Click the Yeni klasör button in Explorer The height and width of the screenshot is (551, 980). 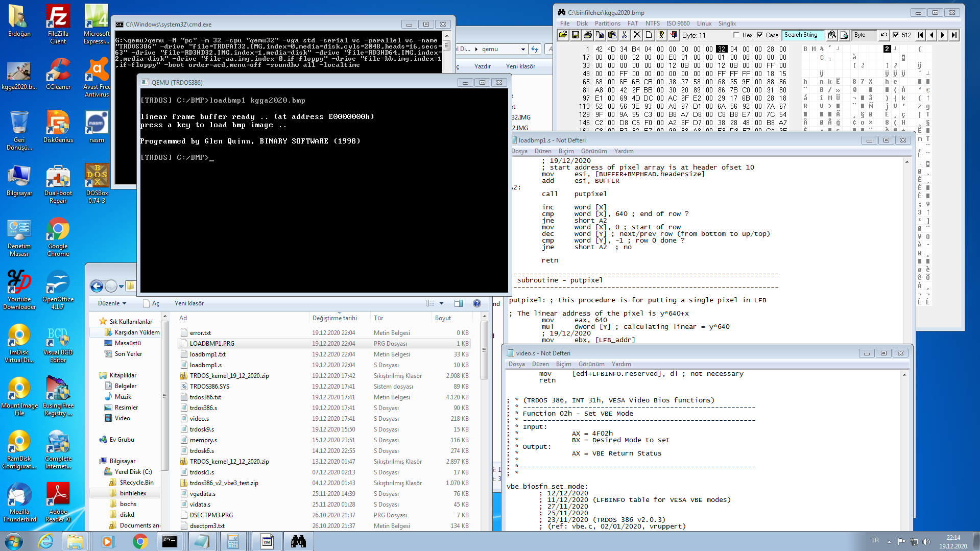tap(189, 303)
